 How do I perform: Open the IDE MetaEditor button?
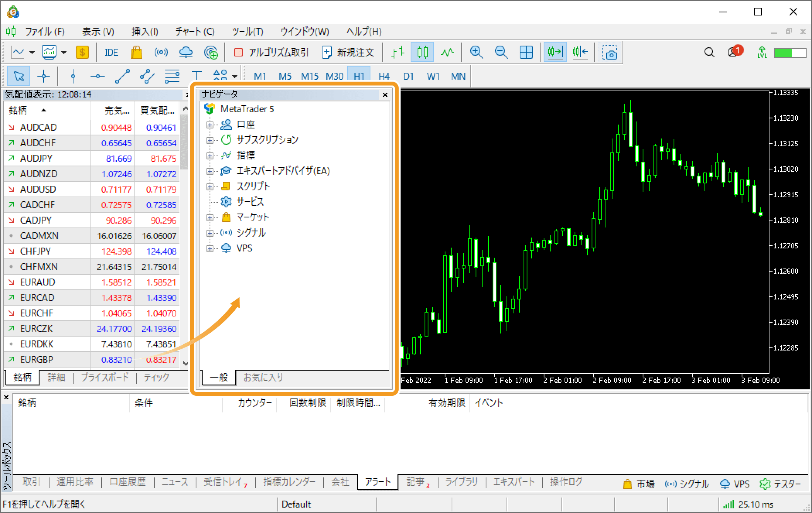111,52
